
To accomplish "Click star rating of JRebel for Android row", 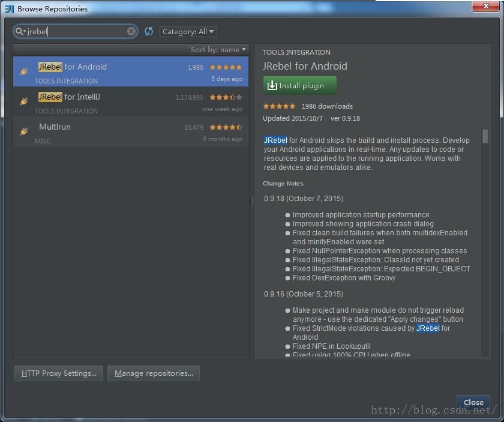I will pyautogui.click(x=226, y=67).
